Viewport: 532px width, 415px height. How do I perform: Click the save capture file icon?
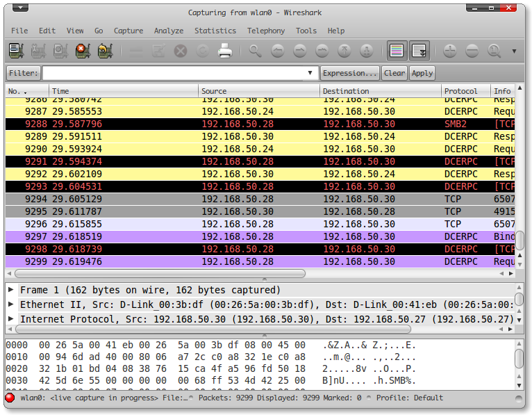coord(158,51)
